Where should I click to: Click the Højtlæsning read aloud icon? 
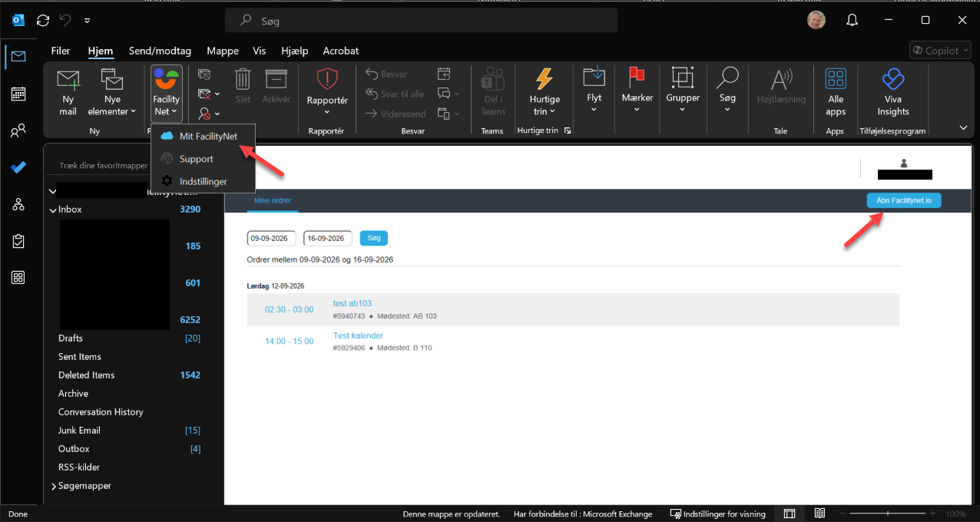point(781,85)
